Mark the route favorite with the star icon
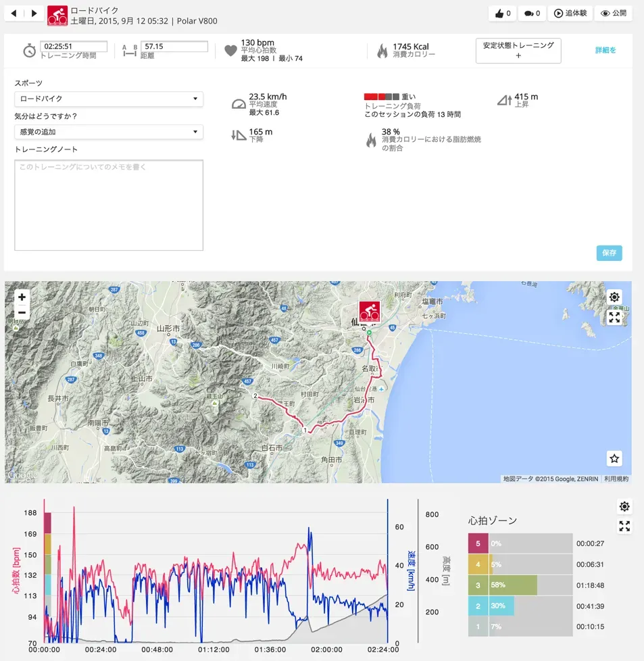The image size is (644, 661). (614, 458)
